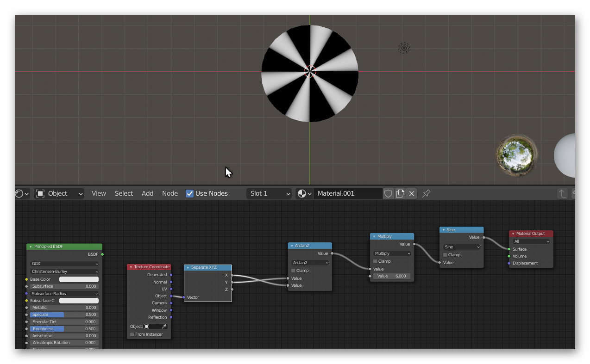This screenshot has height=364, width=590.
Task: Click the Reflection output socket
Action: 171,317
